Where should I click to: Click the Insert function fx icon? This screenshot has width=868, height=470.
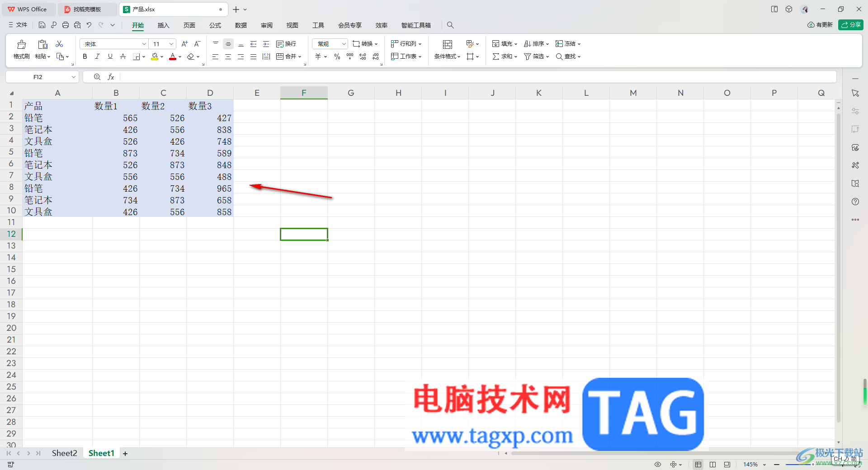pos(111,77)
